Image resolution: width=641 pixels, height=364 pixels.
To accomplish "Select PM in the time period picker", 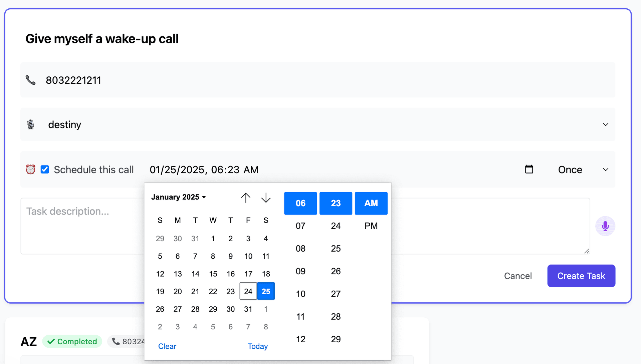I will [371, 226].
